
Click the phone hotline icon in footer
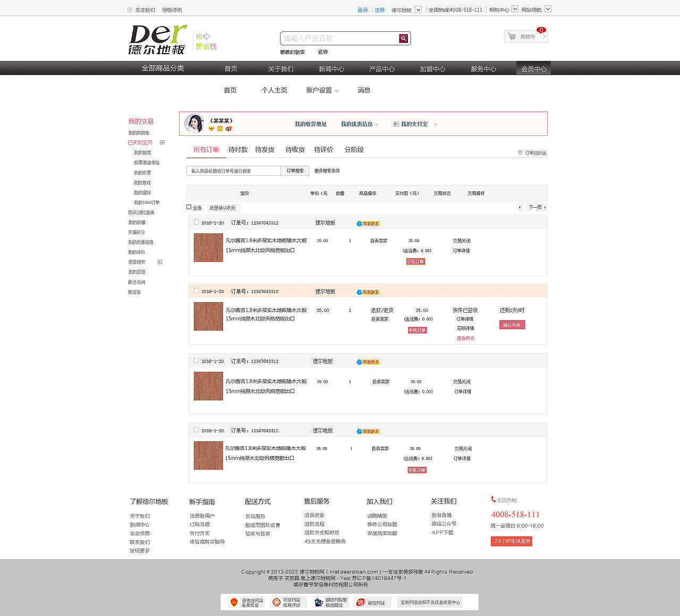pos(494,499)
